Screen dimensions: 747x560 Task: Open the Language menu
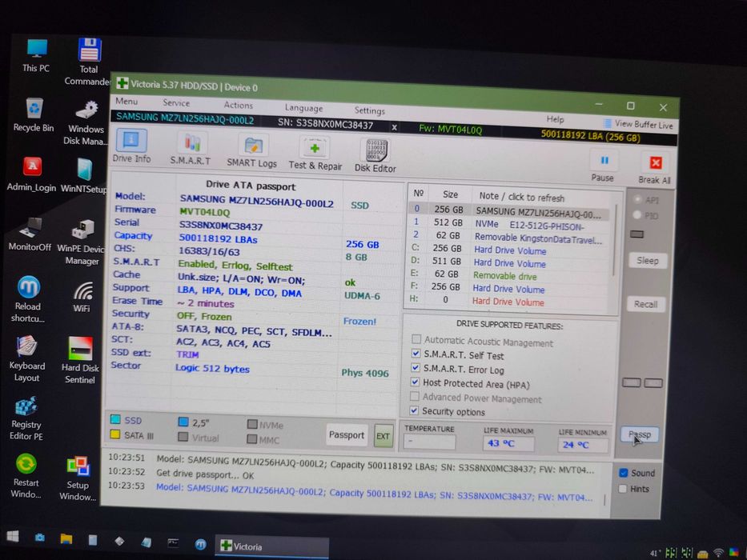[x=304, y=108]
